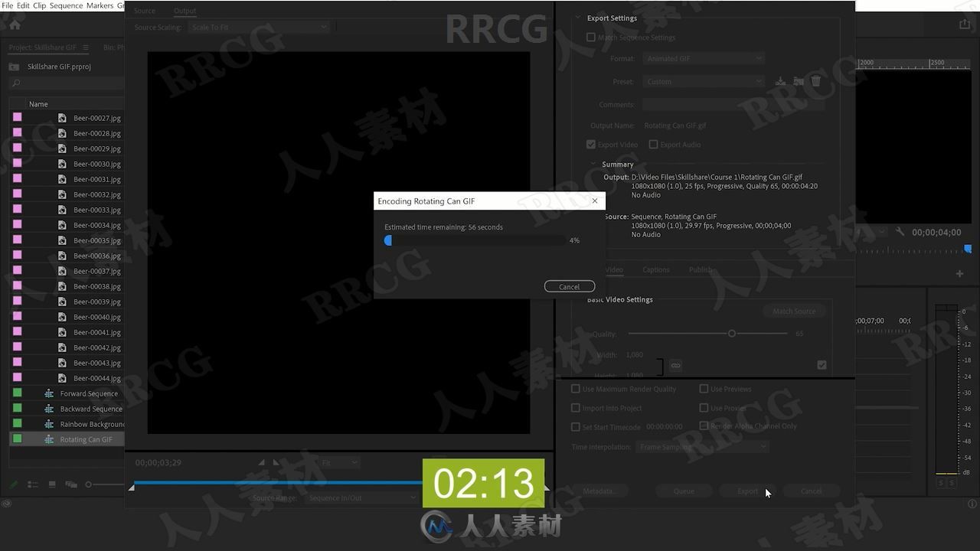The image size is (980, 551).
Task: Delete the export preset trash icon
Action: 816,81
